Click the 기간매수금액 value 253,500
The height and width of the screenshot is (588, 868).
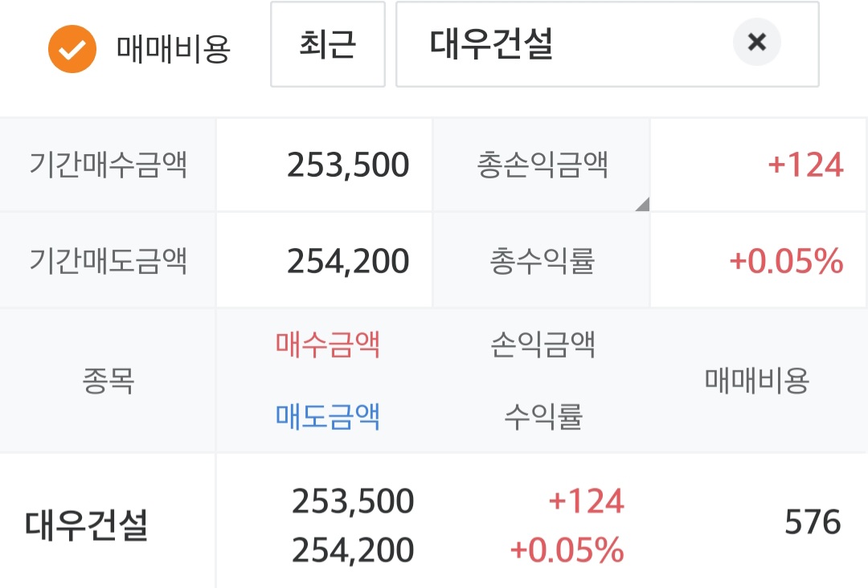(348, 165)
